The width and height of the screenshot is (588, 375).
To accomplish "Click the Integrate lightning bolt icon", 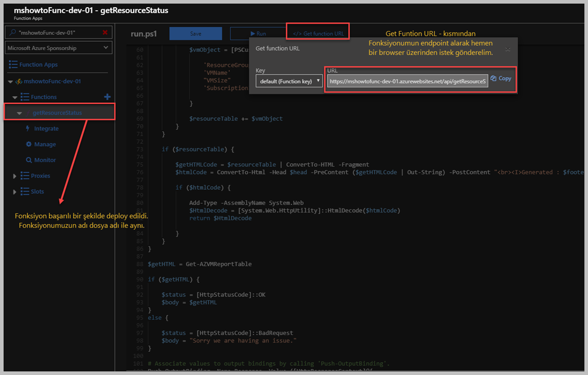I will (28, 129).
